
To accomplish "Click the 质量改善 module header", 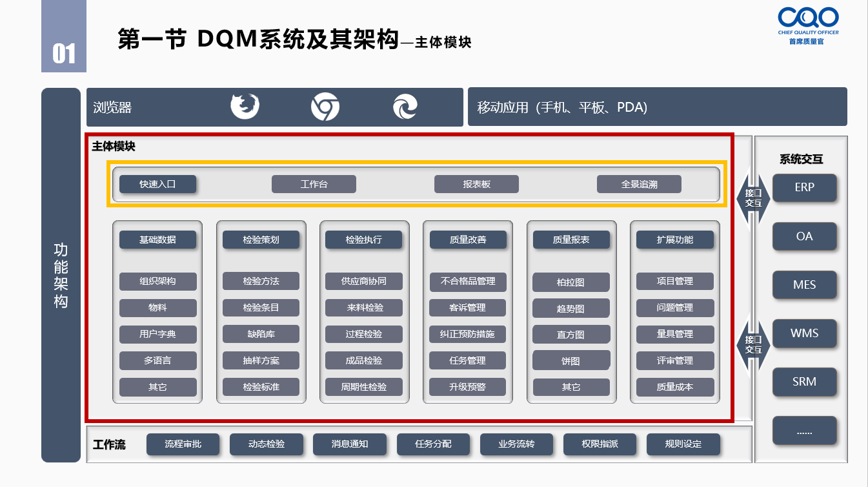I will [x=468, y=240].
